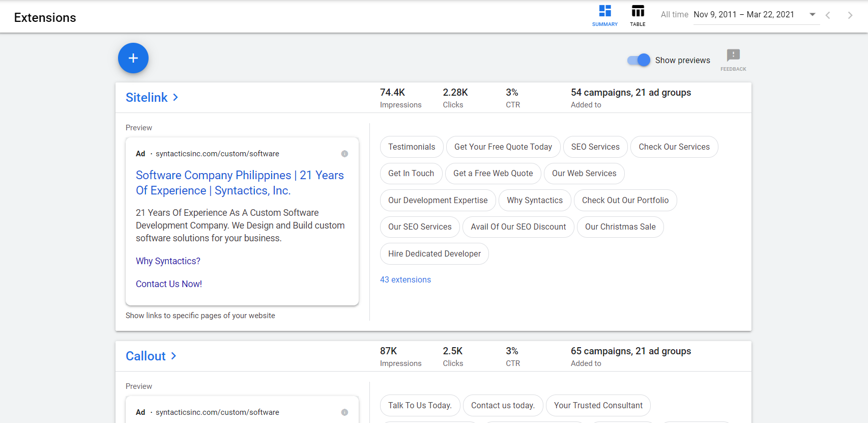Select Get a Free Web Quote chip

pos(493,174)
